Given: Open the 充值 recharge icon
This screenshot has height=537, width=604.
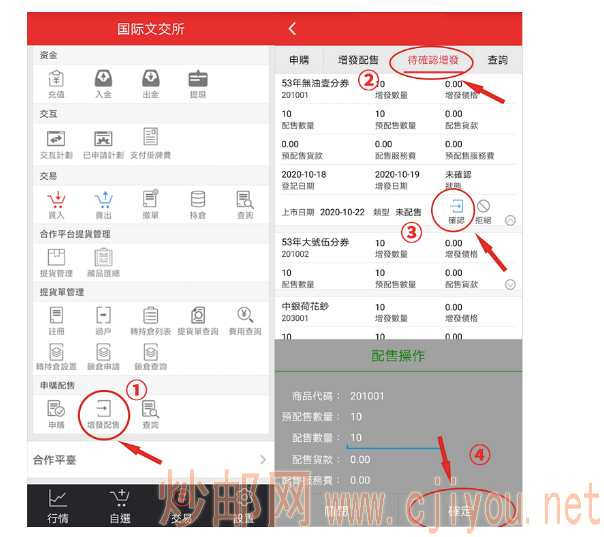Looking at the screenshot, I should pos(56,79).
